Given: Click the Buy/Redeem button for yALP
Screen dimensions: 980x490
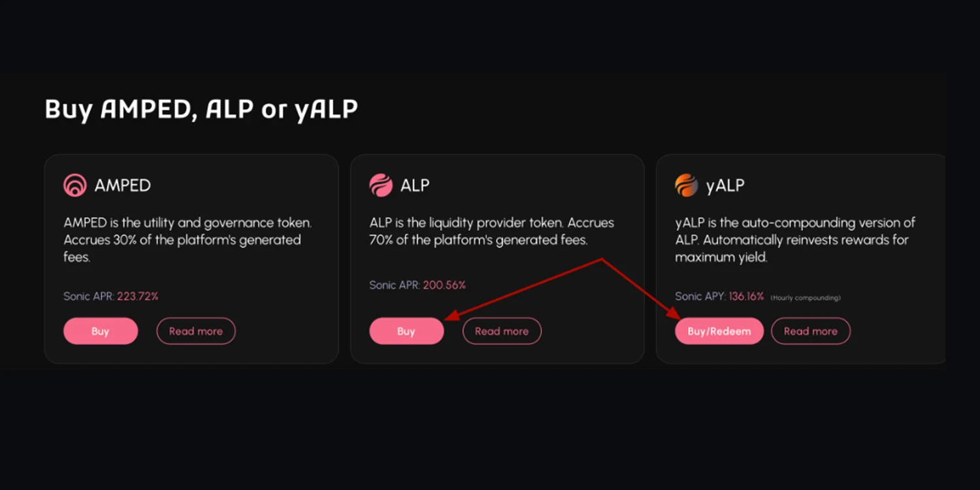Looking at the screenshot, I should pyautogui.click(x=719, y=331).
